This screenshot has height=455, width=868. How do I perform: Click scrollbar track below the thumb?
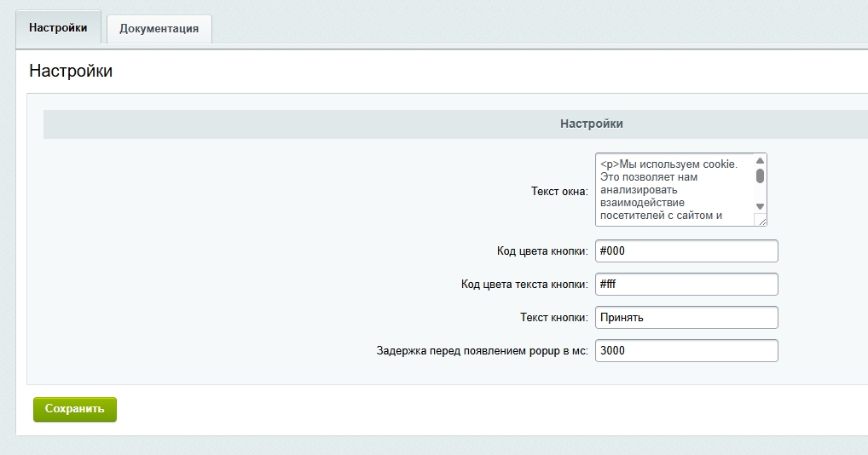(760, 193)
